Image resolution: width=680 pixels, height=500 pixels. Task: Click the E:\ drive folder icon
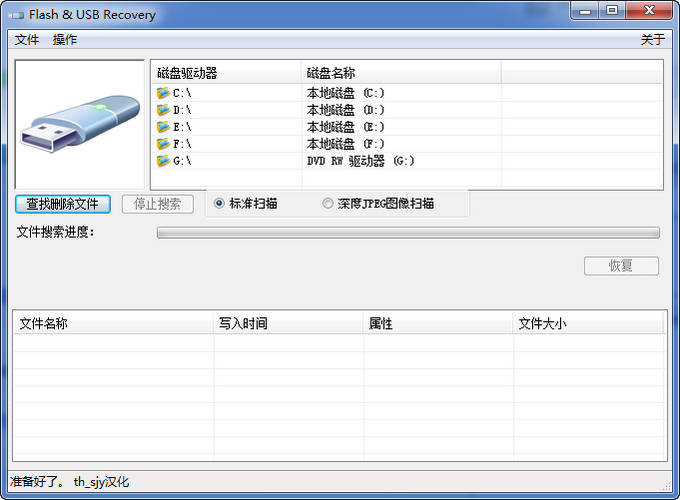coord(163,127)
